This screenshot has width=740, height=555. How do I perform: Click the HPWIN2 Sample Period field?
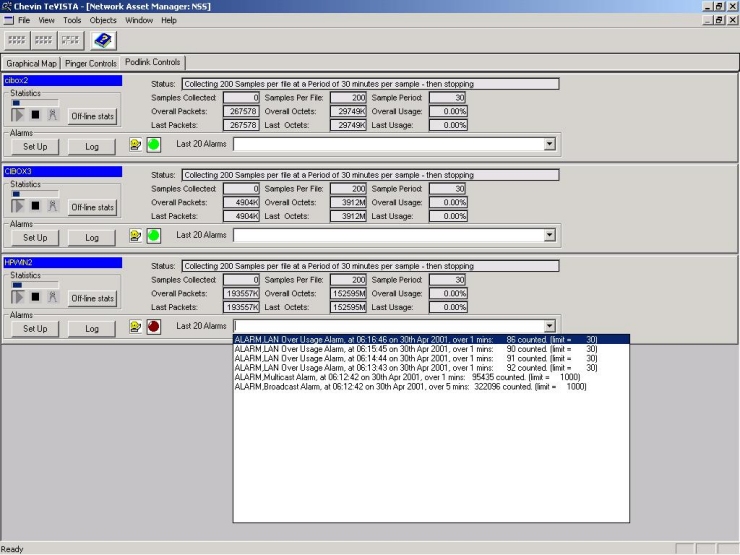pyautogui.click(x=448, y=280)
